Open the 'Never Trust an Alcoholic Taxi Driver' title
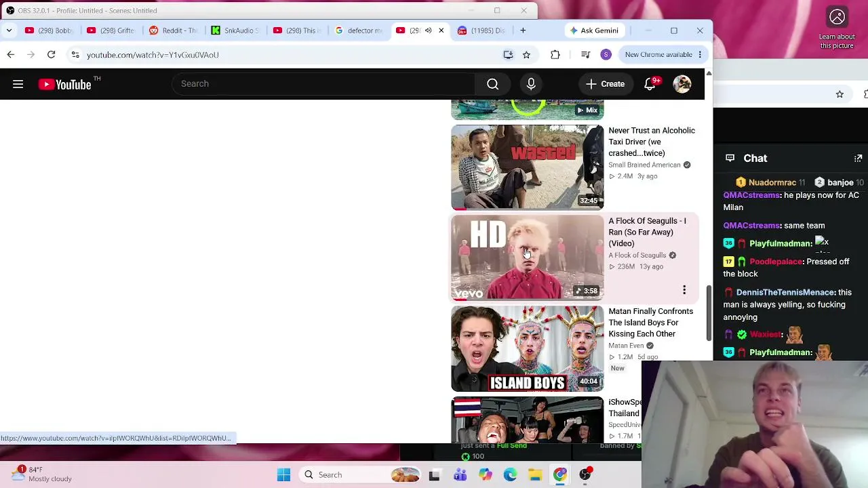The image size is (868, 488). click(652, 142)
